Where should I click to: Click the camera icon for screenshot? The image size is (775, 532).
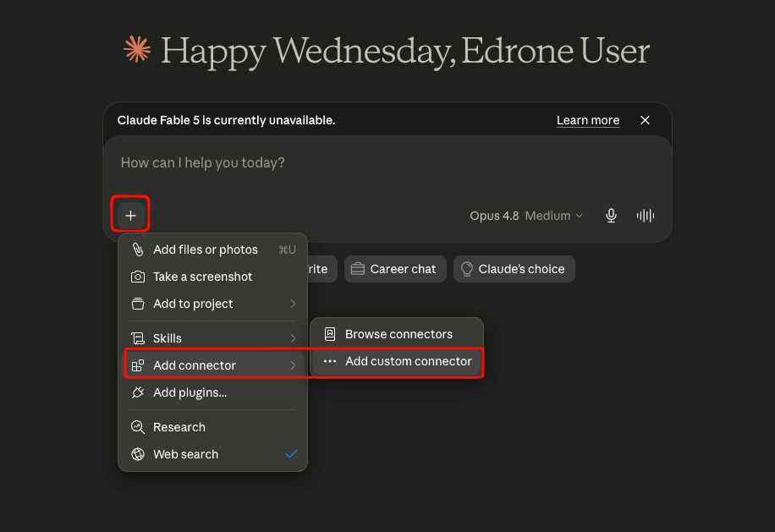(138, 277)
